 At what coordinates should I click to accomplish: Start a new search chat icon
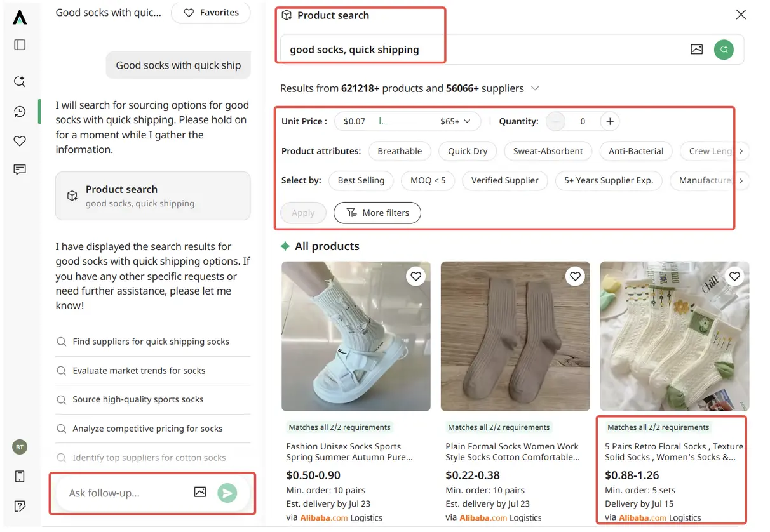coord(20,81)
